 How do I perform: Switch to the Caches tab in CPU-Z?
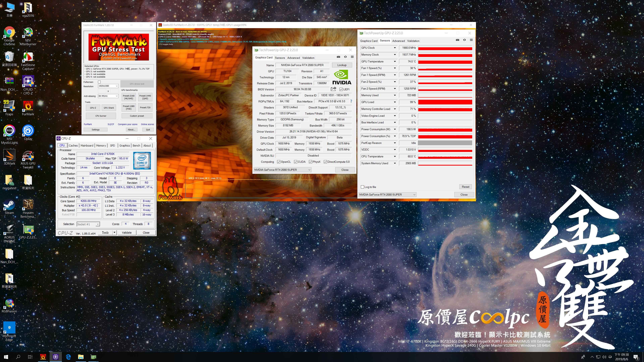[73, 146]
